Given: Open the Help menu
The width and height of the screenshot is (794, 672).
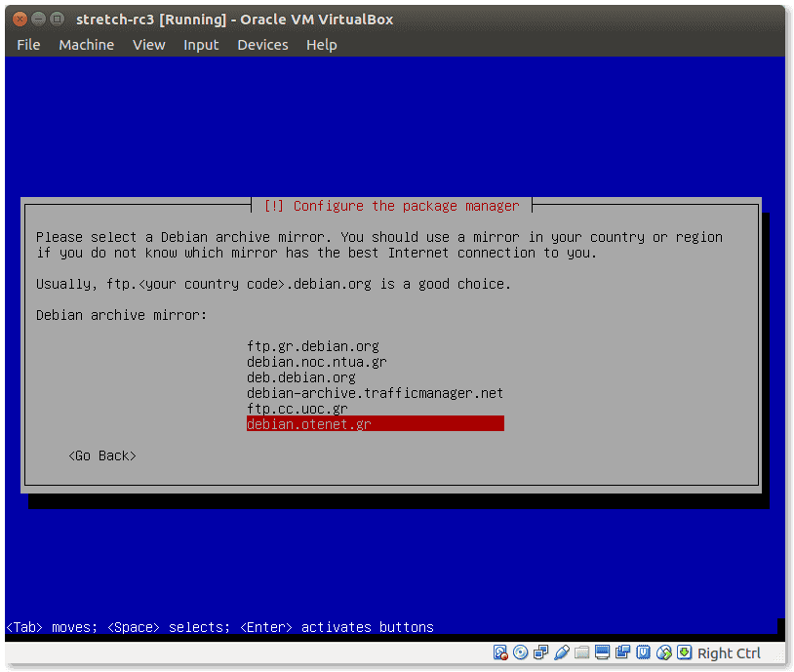Looking at the screenshot, I should (322, 45).
